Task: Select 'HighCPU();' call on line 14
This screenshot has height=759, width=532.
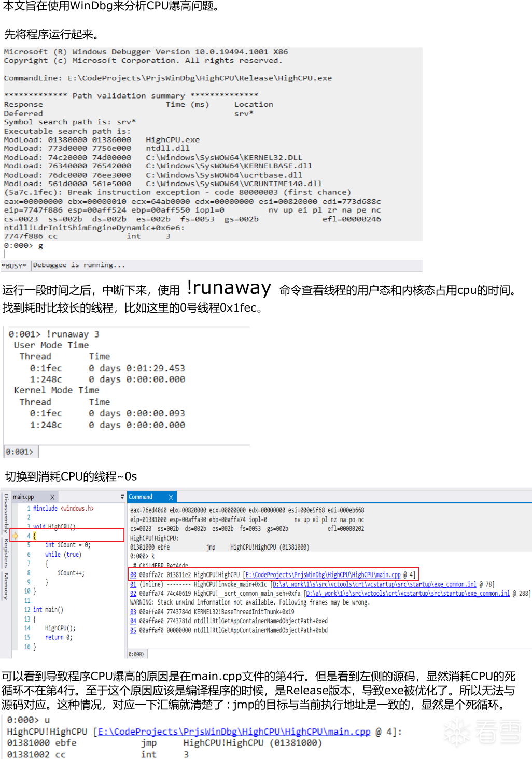Action: (60, 628)
